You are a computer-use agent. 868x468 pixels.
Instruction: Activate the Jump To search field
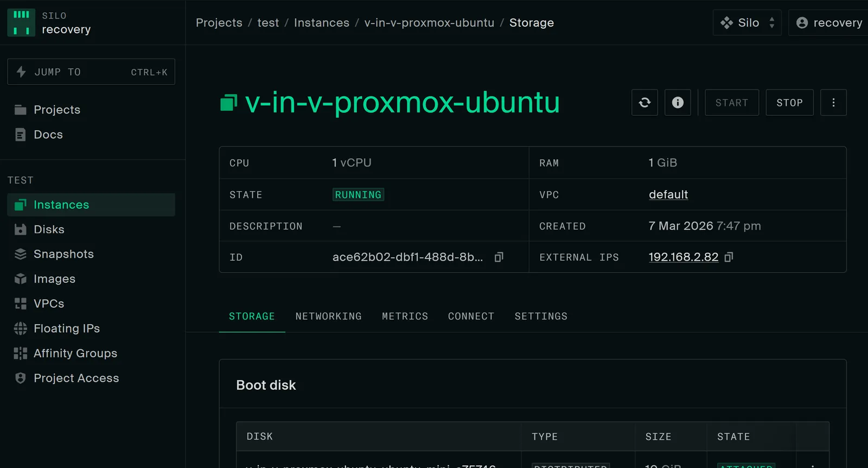click(x=91, y=72)
